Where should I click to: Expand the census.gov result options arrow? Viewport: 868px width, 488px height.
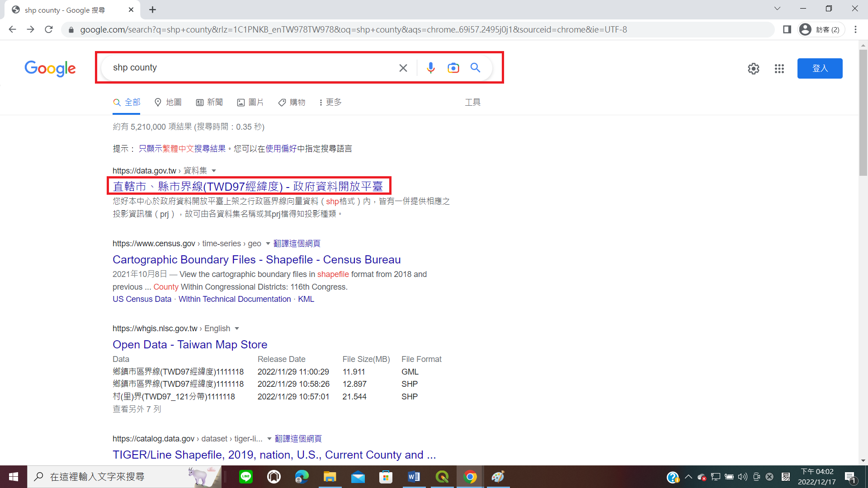268,244
